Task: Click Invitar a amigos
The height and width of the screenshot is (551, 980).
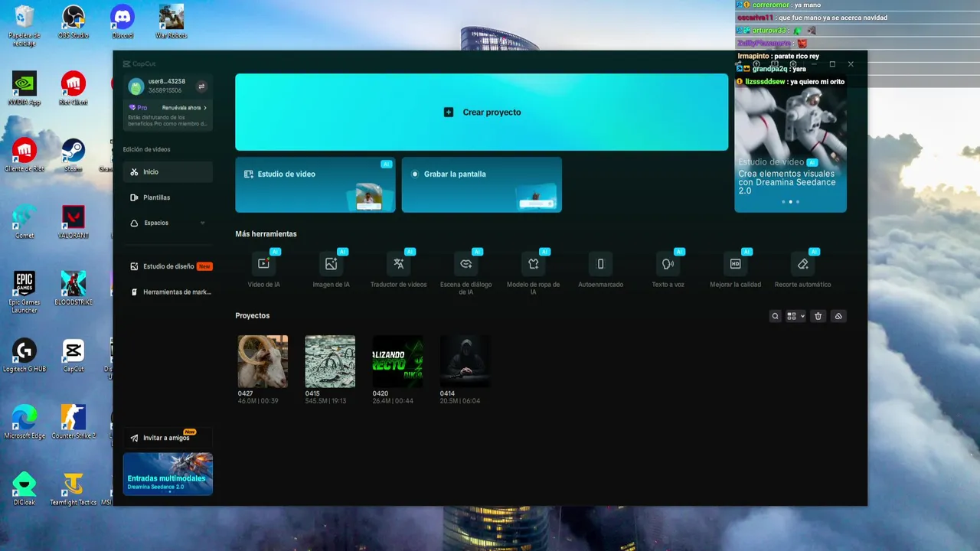Action: tap(168, 438)
